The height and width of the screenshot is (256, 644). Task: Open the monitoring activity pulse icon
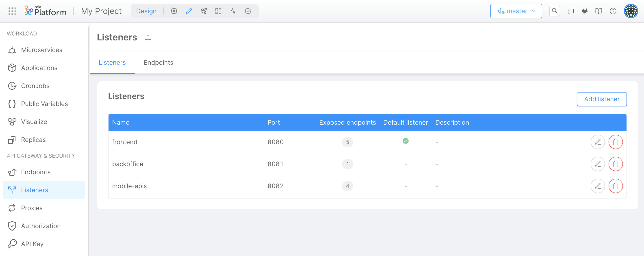pyautogui.click(x=233, y=11)
